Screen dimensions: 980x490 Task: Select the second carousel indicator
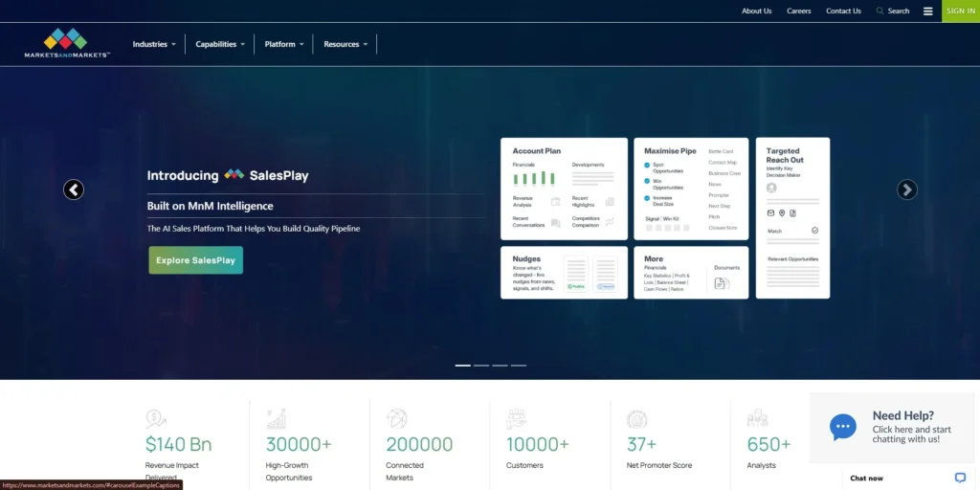tap(481, 365)
